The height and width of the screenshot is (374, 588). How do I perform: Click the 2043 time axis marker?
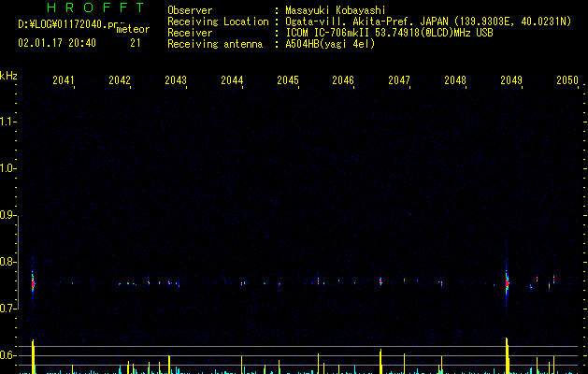point(176,80)
